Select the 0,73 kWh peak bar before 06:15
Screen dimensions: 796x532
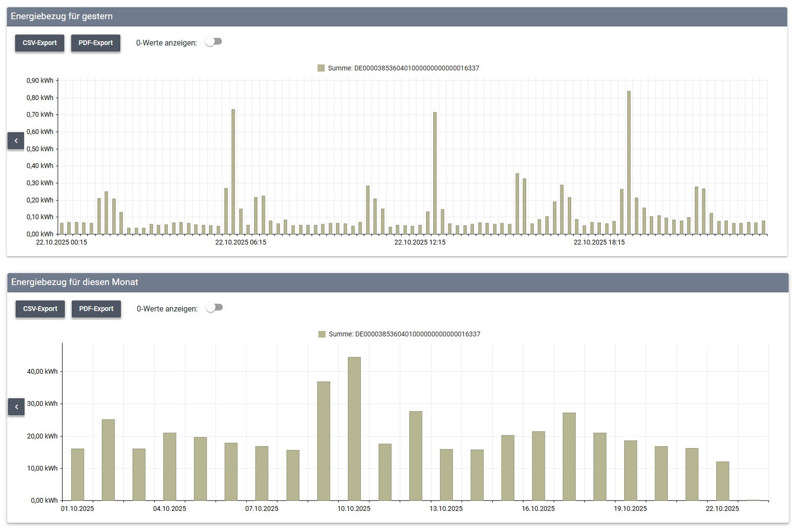[x=233, y=172]
